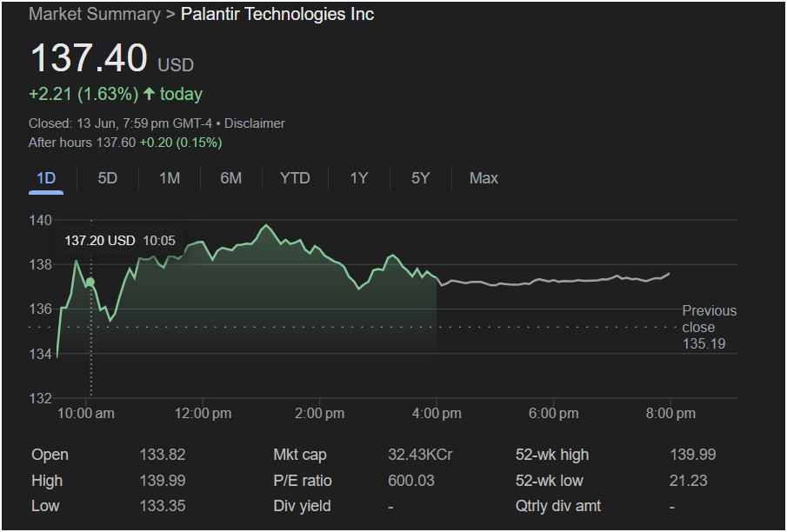Click the 2:00 pm axis label
The height and width of the screenshot is (532, 787).
point(320,414)
